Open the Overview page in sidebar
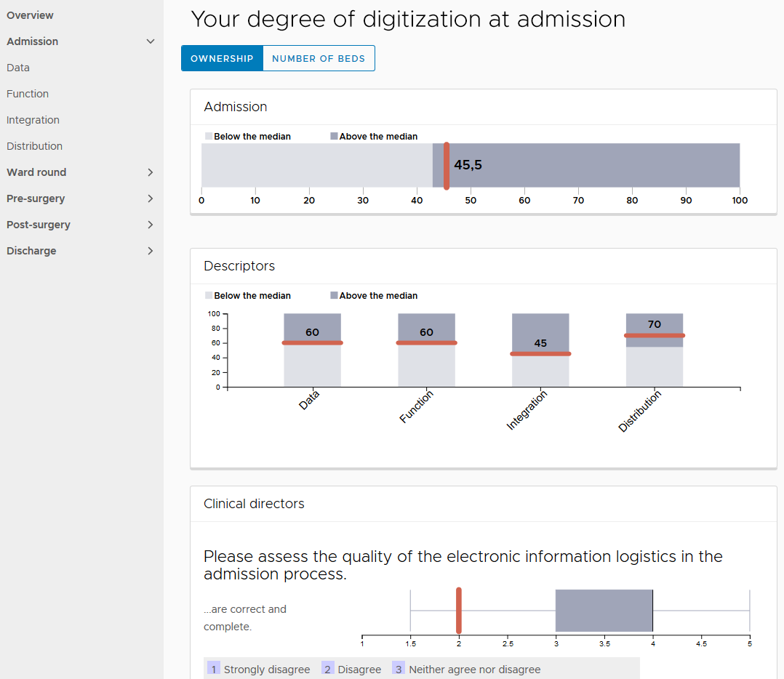 coord(30,15)
